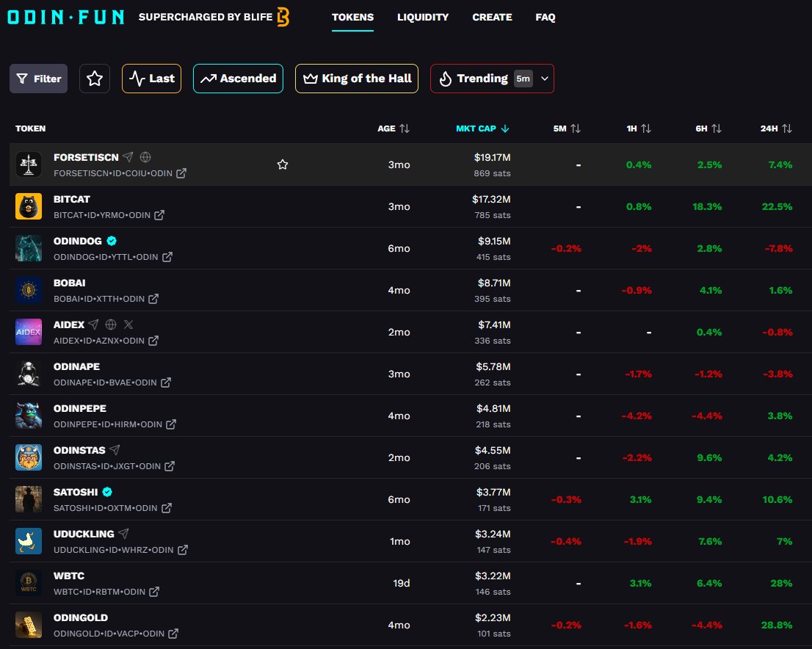Open AIDEX website globe icon
Screen dimensions: 812x649
[x=111, y=324]
